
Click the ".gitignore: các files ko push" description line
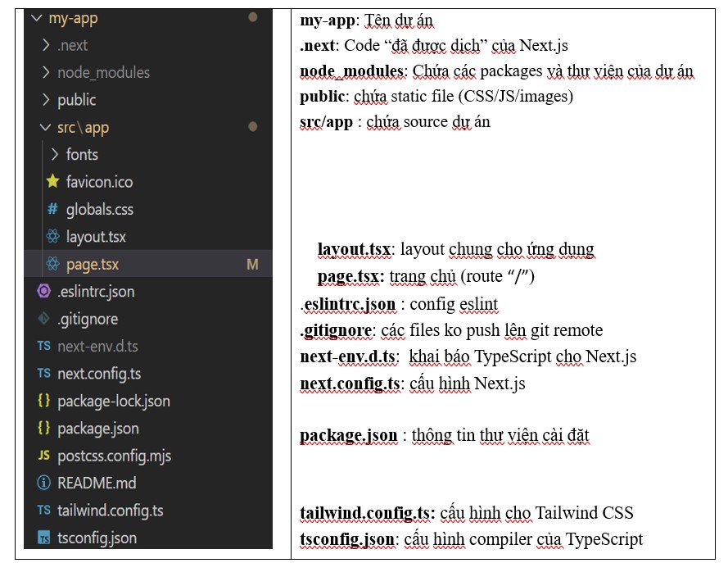(x=451, y=331)
